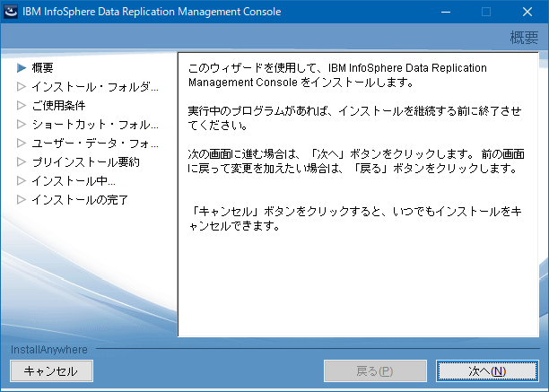Click the arrow beside ショートカット・フォル… step
The width and height of the screenshot is (549, 392).
[22, 125]
